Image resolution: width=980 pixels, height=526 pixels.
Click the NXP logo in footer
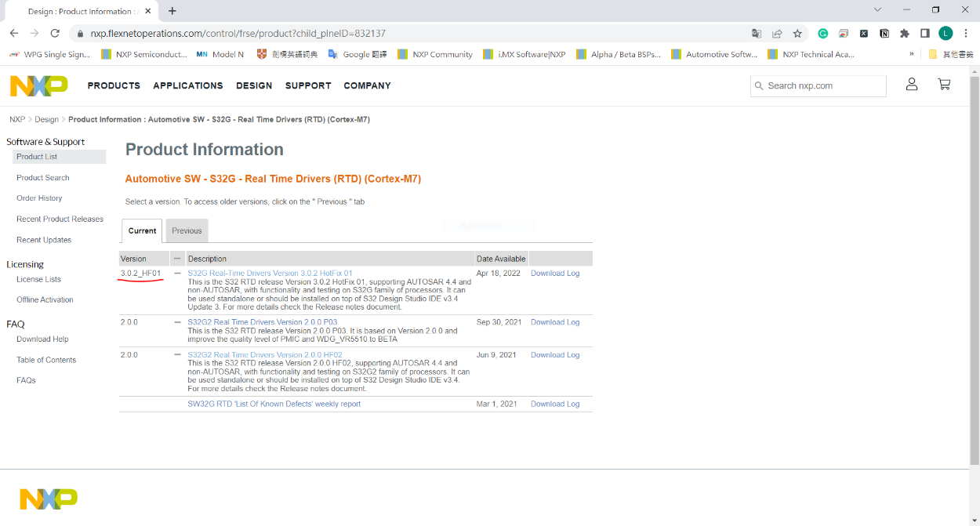pyautogui.click(x=49, y=499)
